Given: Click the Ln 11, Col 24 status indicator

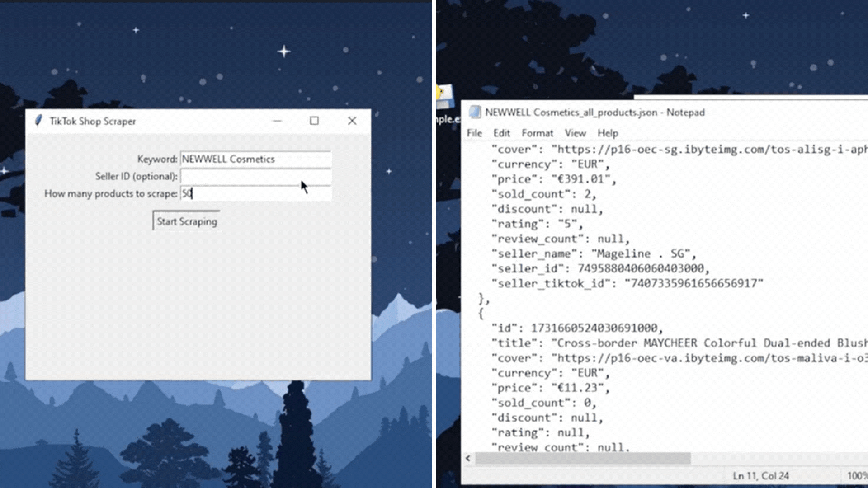Looking at the screenshot, I should [x=761, y=476].
